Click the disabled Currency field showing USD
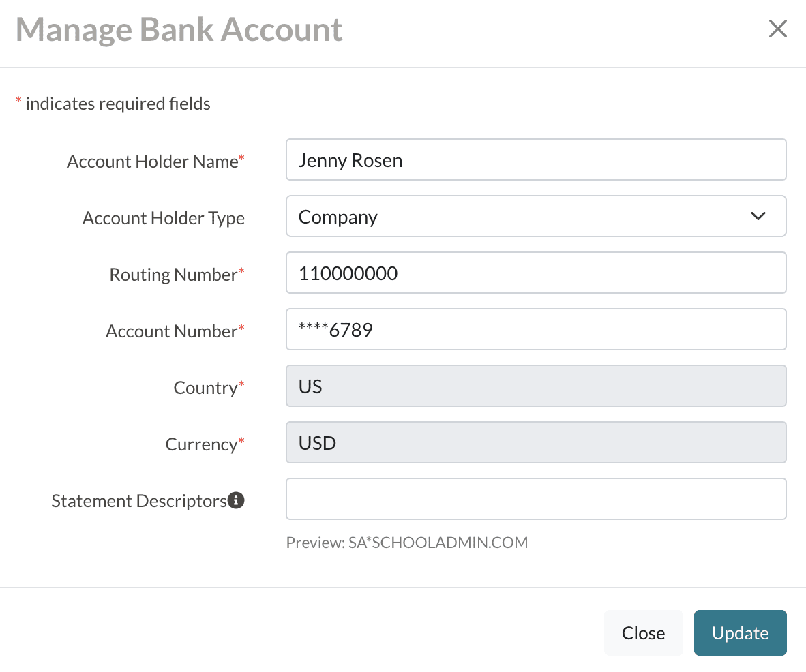Viewport: 806px width, 672px height. point(536,442)
